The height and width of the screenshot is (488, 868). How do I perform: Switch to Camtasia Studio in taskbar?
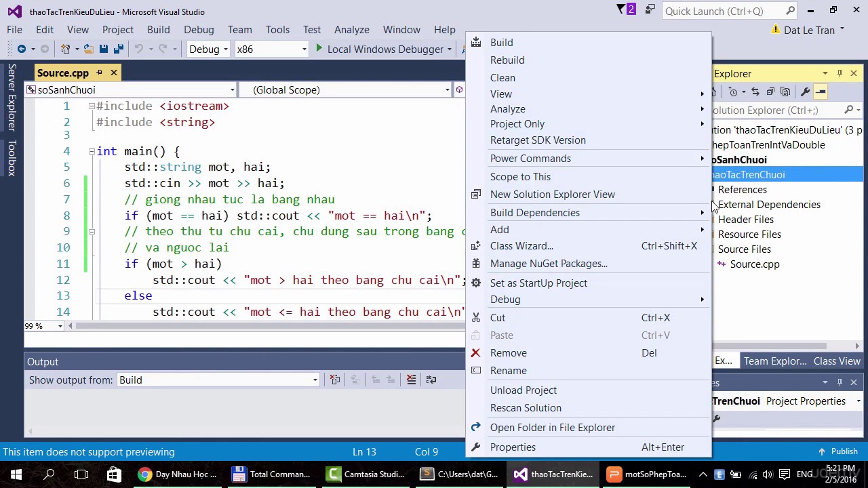pyautogui.click(x=365, y=474)
